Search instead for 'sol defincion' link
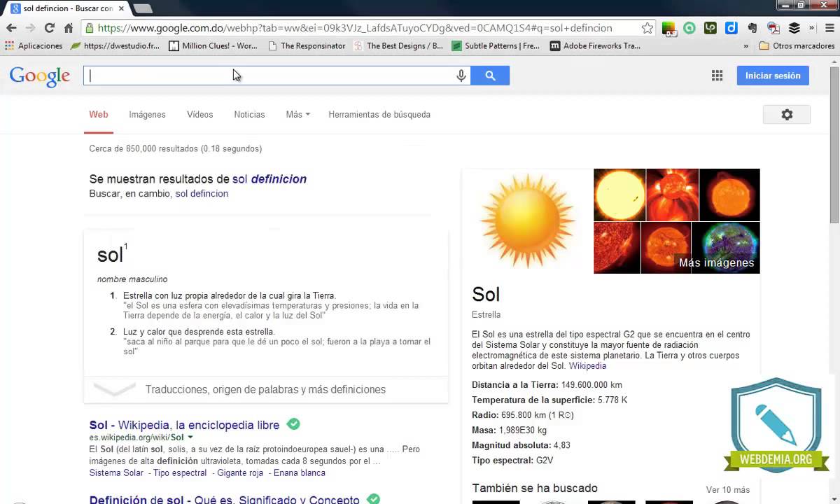The height and width of the screenshot is (504, 840). pyautogui.click(x=202, y=194)
